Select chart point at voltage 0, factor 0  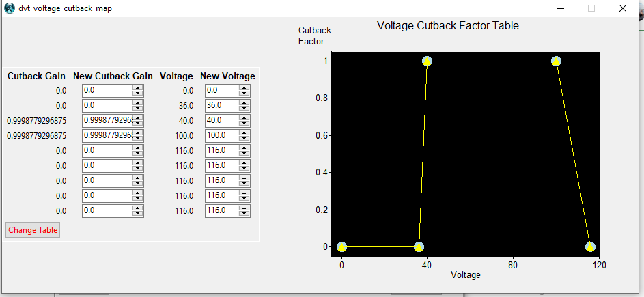point(341,247)
